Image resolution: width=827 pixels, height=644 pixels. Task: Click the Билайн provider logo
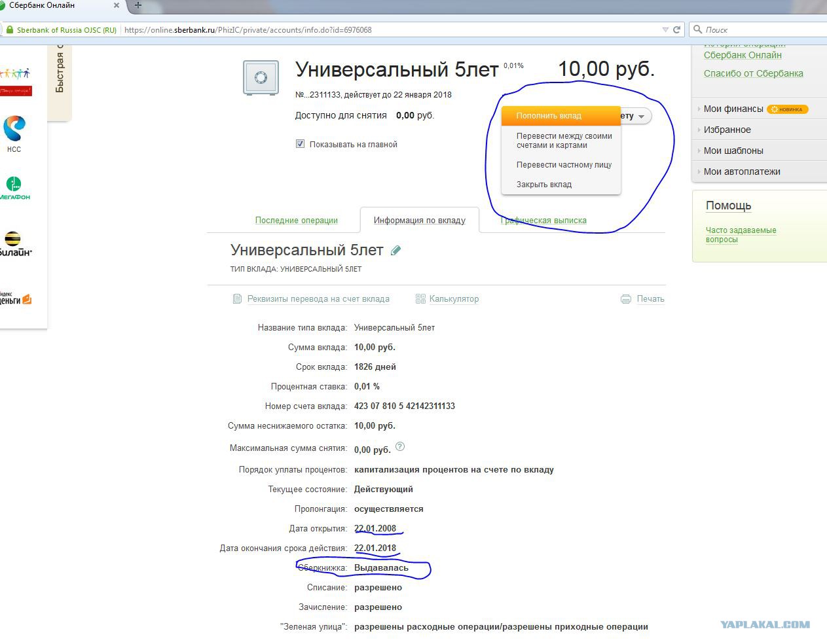[16, 243]
